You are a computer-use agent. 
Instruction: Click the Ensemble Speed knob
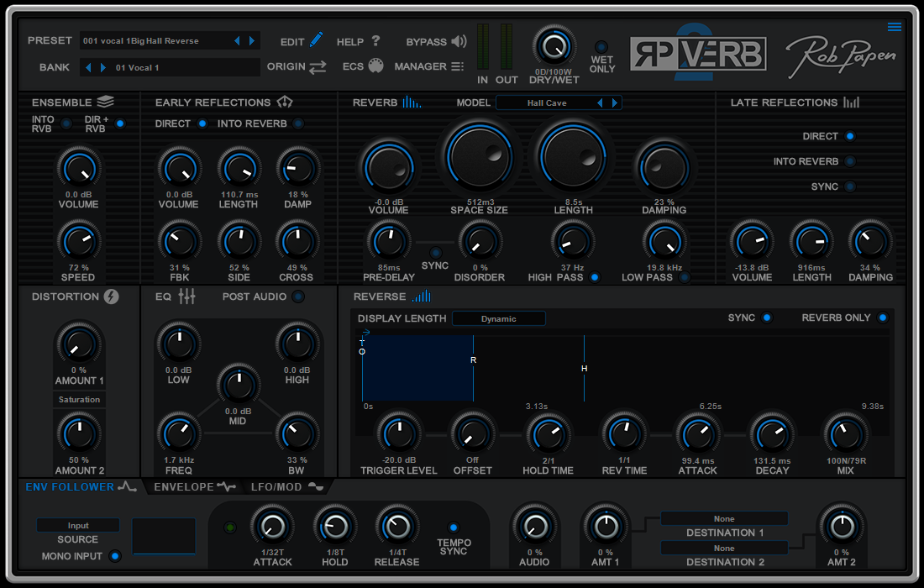78,242
